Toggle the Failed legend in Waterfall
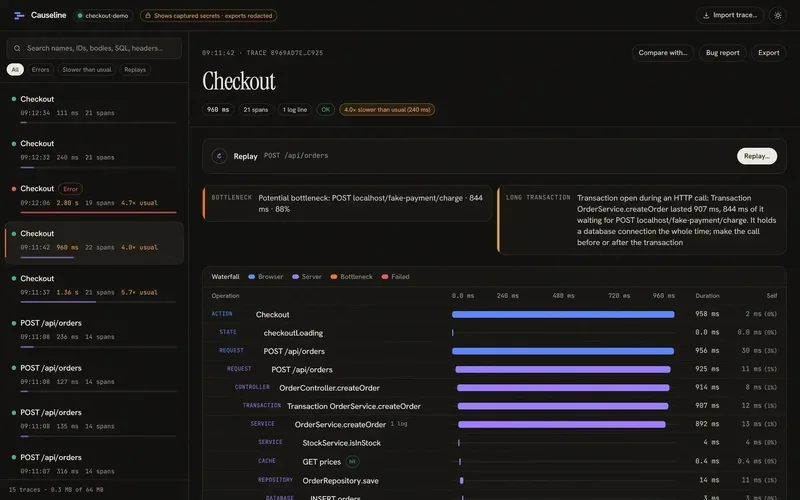This screenshot has width=800, height=500. [x=395, y=277]
